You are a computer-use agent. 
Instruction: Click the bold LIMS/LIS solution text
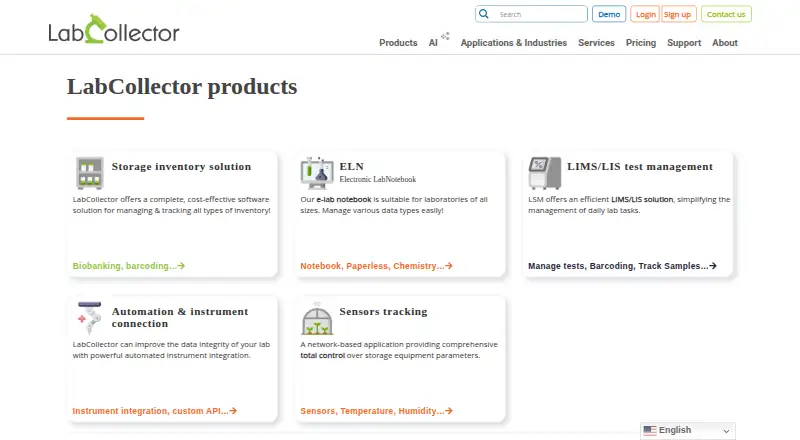pyautogui.click(x=642, y=200)
